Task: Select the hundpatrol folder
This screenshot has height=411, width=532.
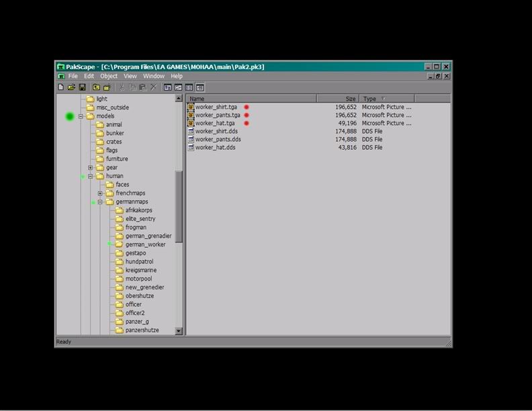Action: 140,261
